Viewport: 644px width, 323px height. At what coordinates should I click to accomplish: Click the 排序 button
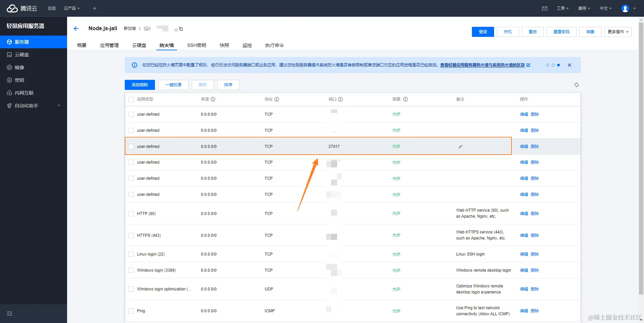[x=228, y=85]
